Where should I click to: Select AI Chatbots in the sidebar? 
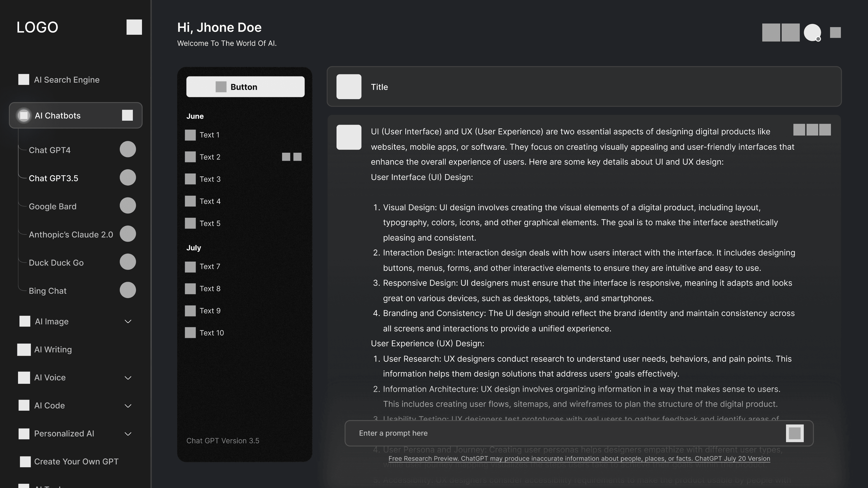pos(75,115)
